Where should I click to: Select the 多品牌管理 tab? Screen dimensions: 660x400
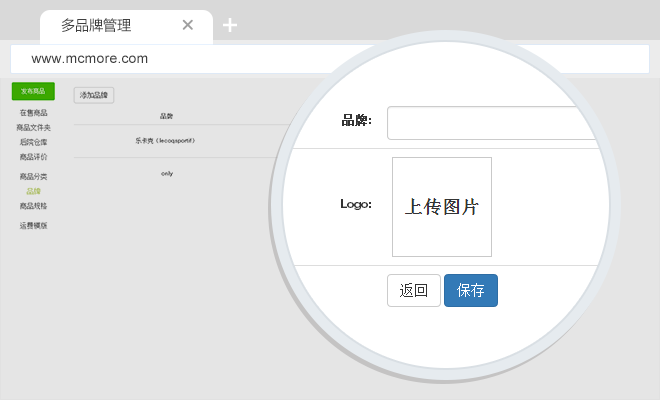pyautogui.click(x=110, y=25)
